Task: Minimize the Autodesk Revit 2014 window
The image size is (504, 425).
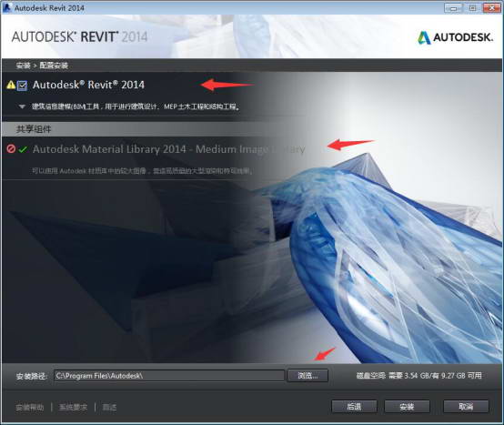Action: pyautogui.click(x=453, y=7)
